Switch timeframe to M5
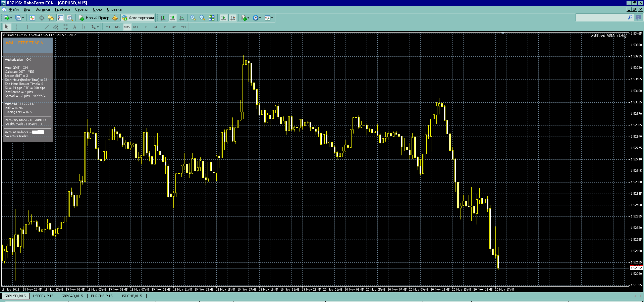644x302 pixels. coord(117,27)
